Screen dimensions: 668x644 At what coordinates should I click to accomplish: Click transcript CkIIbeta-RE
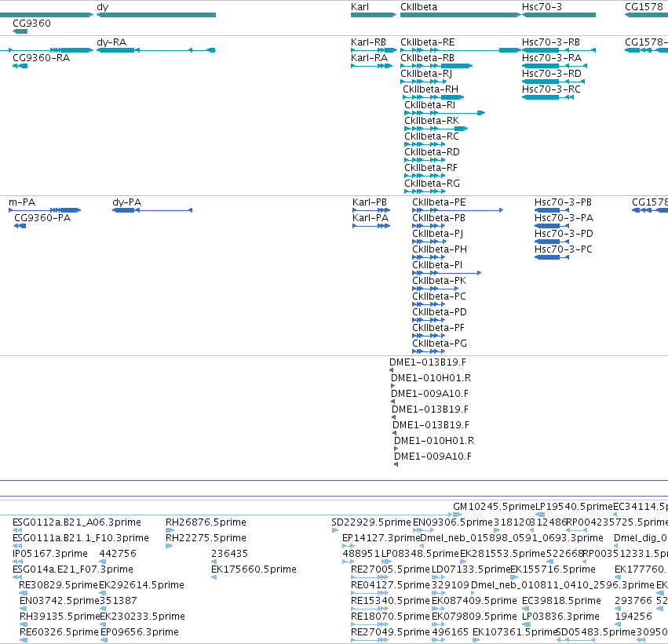[x=461, y=50]
